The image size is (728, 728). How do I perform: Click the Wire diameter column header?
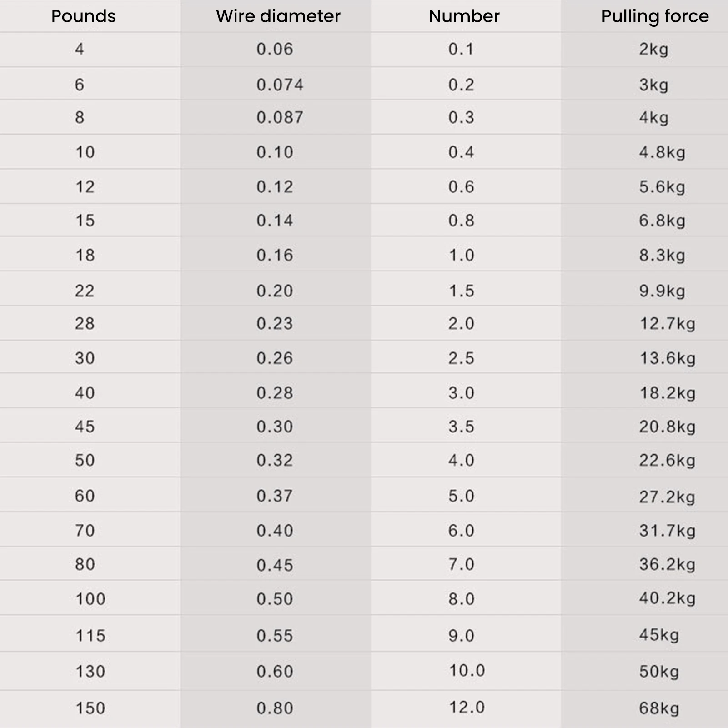278,16
